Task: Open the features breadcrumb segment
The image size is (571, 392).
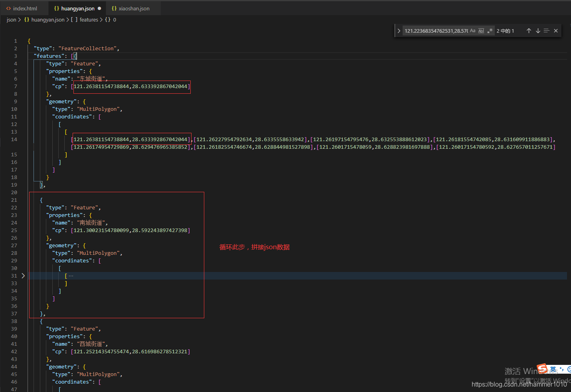Action: pos(89,20)
